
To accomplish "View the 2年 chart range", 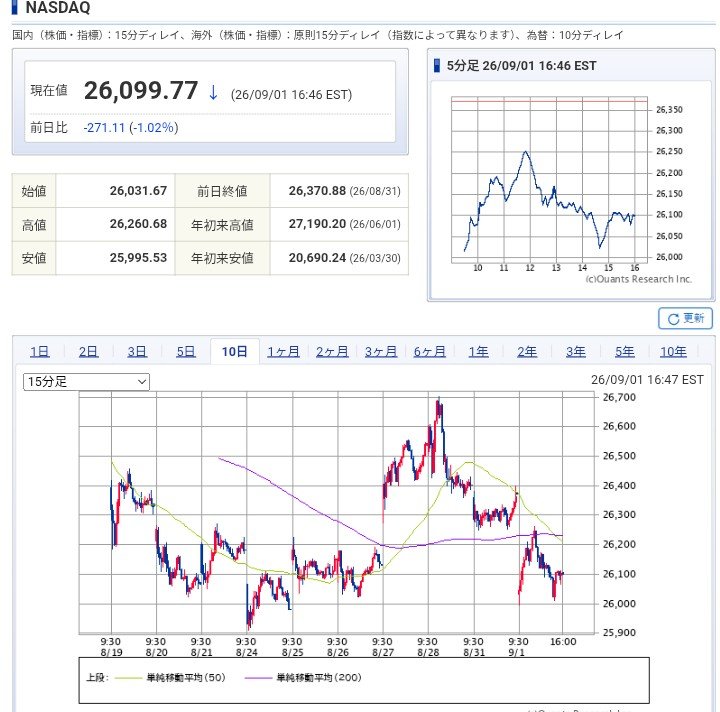I will pyautogui.click(x=527, y=352).
